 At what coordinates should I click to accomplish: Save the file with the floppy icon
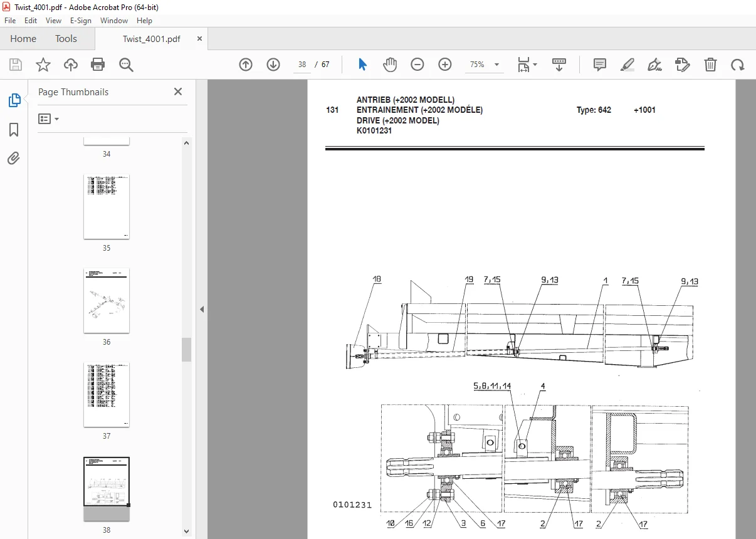(16, 65)
